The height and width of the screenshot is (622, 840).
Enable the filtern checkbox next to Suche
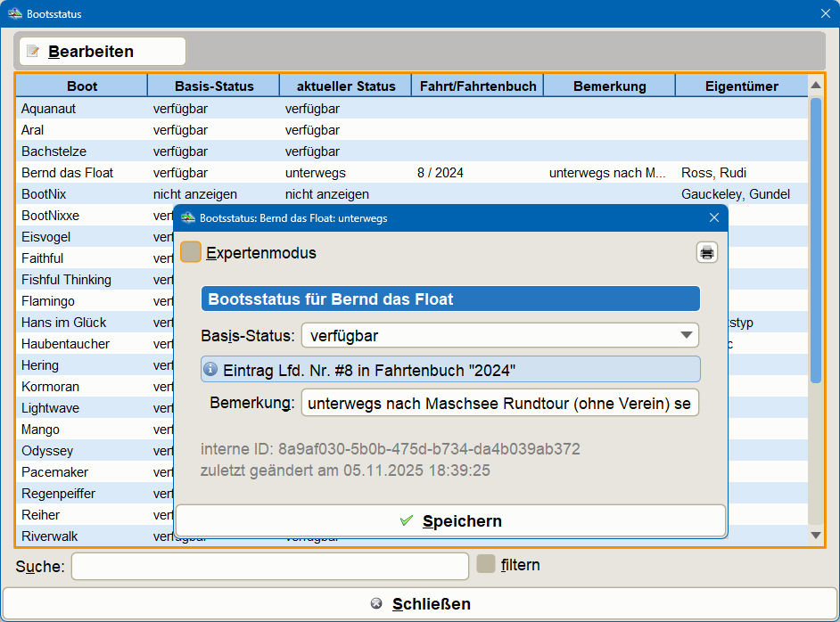(486, 565)
